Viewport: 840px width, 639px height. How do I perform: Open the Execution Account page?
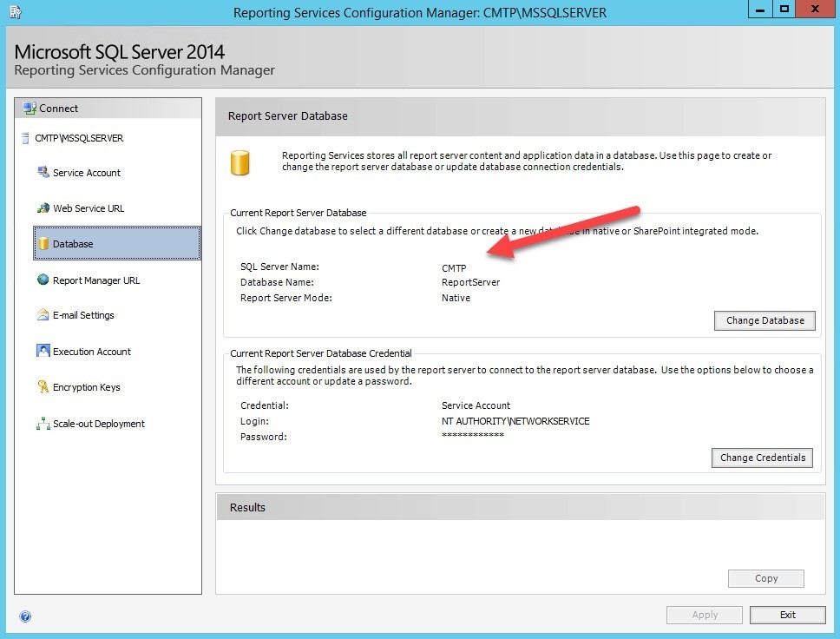[92, 352]
